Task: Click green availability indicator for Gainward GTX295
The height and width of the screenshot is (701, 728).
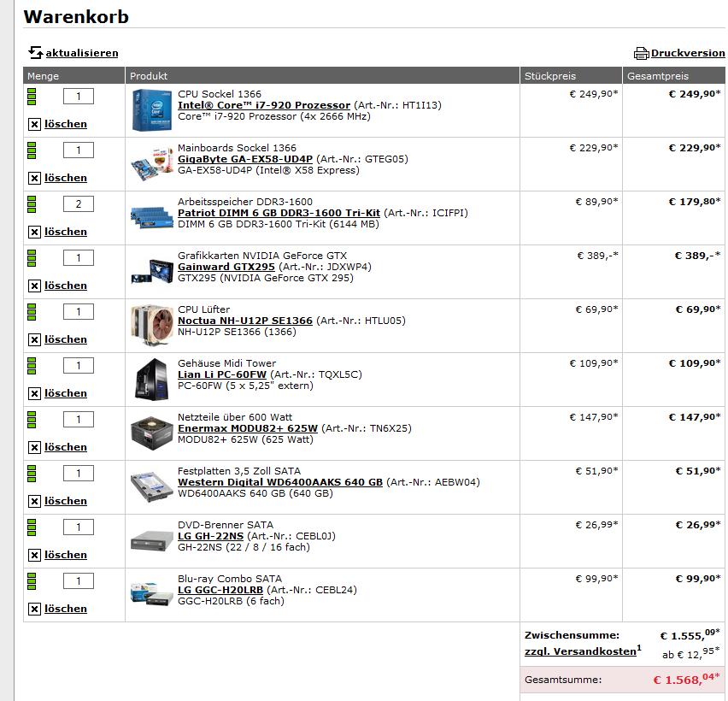Action: [x=32, y=258]
